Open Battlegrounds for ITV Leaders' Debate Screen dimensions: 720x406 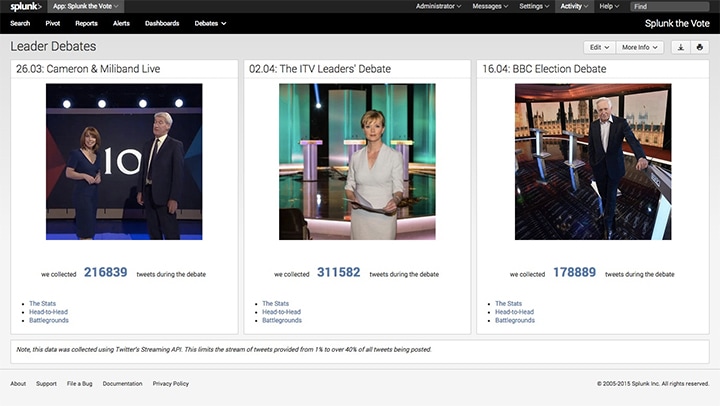pos(282,320)
